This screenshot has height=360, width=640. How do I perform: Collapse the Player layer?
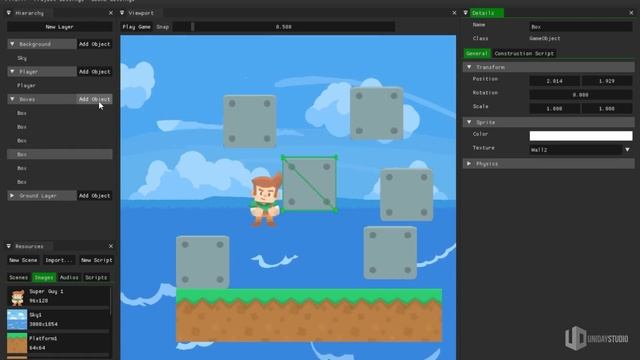pyautogui.click(x=12, y=71)
